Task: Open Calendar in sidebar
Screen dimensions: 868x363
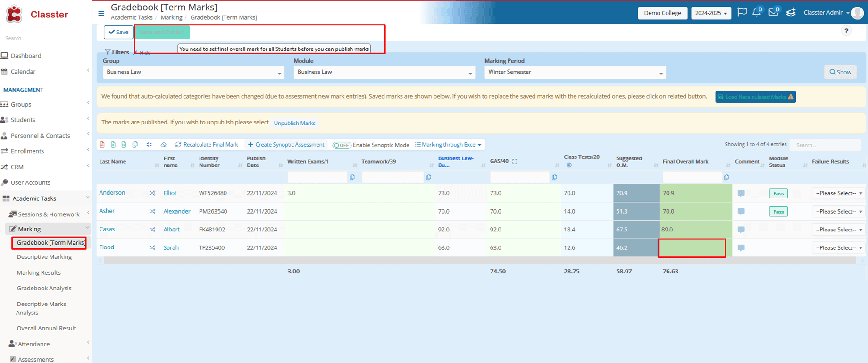Action: [x=23, y=72]
